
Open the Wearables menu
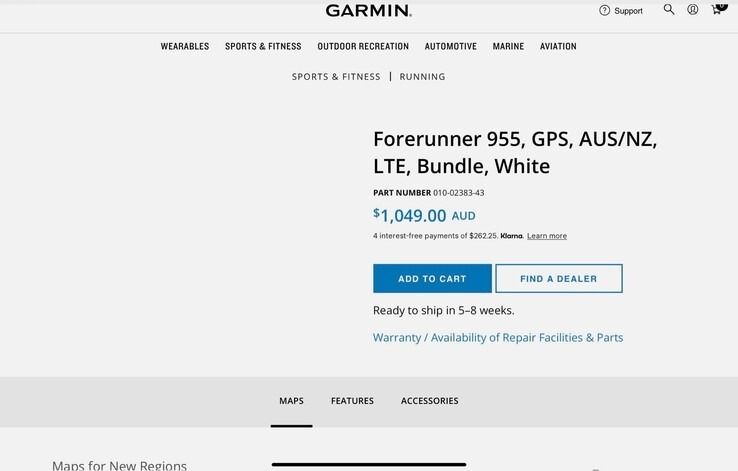click(x=184, y=46)
